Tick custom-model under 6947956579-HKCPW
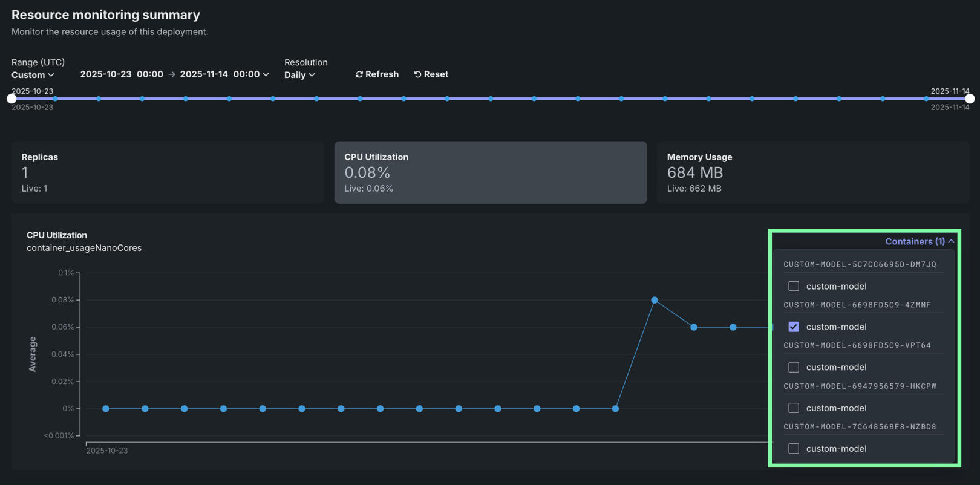This screenshot has height=485, width=980. pos(794,408)
